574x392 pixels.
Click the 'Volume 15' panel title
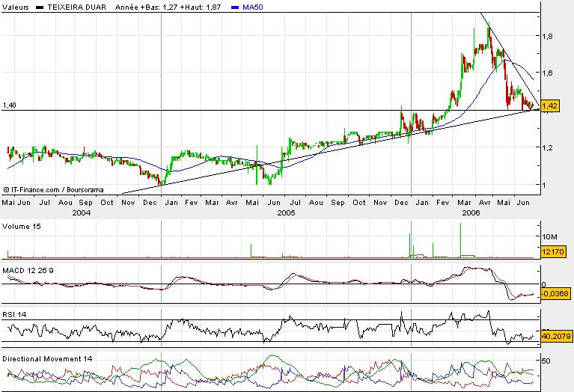22,226
